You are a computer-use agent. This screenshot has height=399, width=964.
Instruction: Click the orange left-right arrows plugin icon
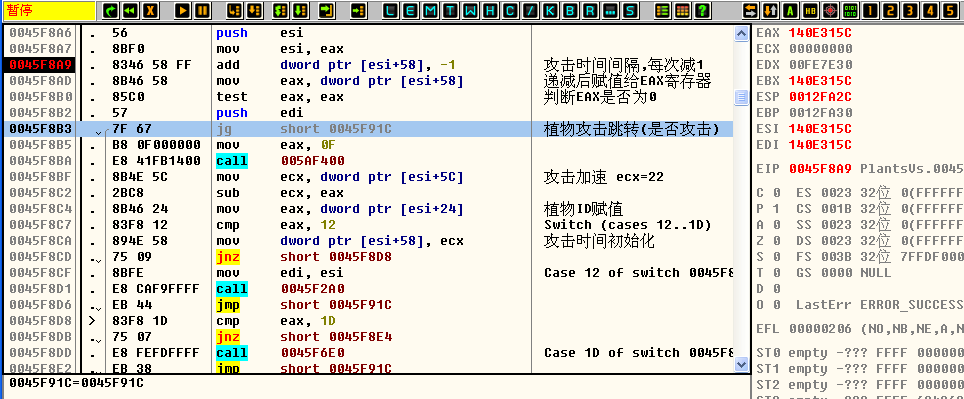pos(750,10)
